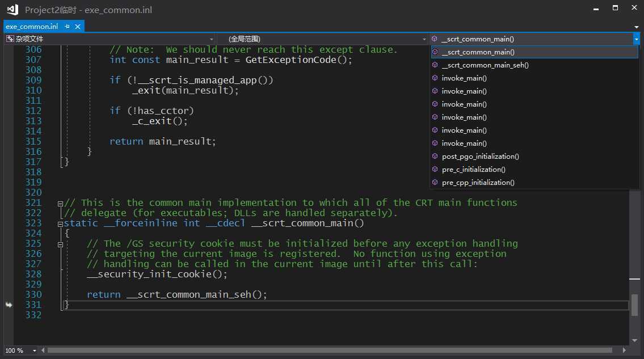Click return main_result on line 315
The height and width of the screenshot is (359, 644).
coord(163,142)
